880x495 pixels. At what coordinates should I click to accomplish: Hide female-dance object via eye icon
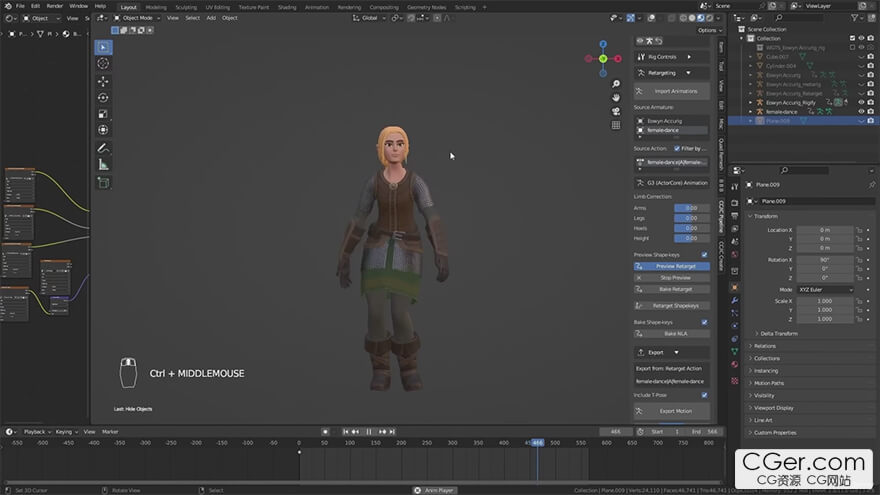pos(861,112)
